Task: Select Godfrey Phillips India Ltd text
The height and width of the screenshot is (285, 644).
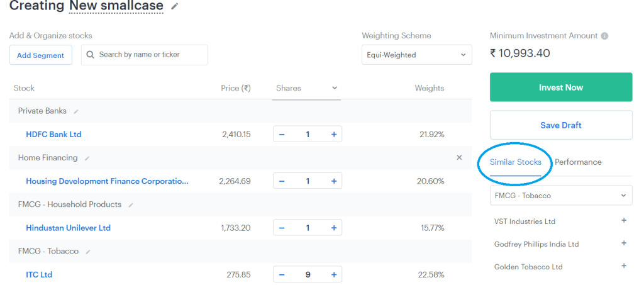Action: coord(536,244)
